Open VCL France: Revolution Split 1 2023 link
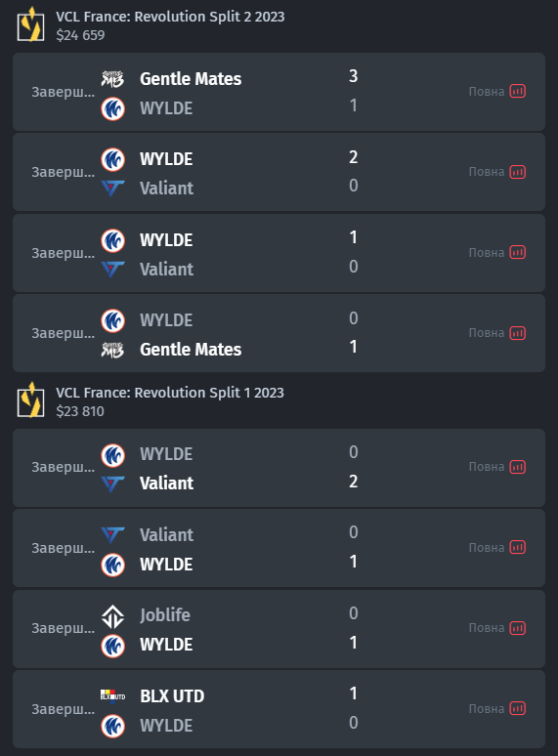The width and height of the screenshot is (558, 756). tap(170, 393)
